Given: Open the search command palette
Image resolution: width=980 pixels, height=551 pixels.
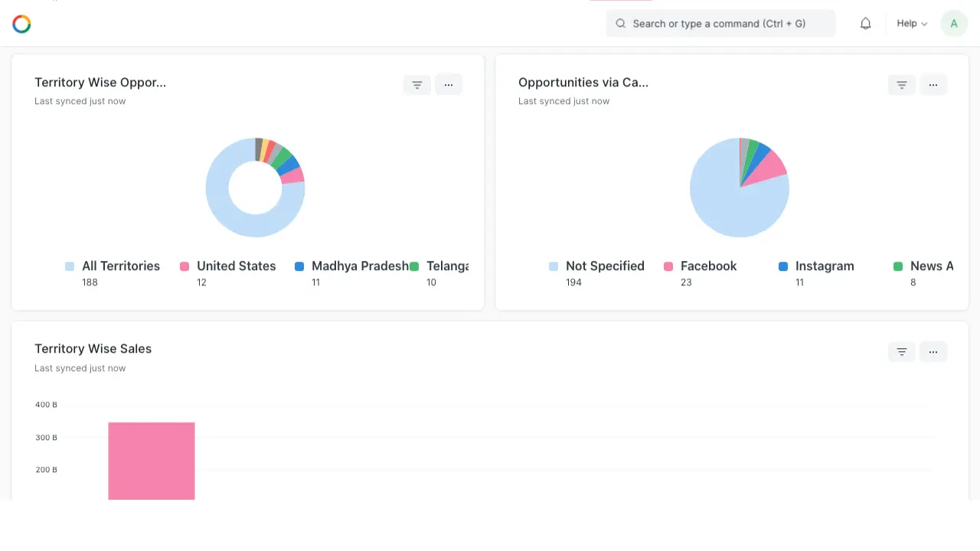Looking at the screenshot, I should pos(720,23).
